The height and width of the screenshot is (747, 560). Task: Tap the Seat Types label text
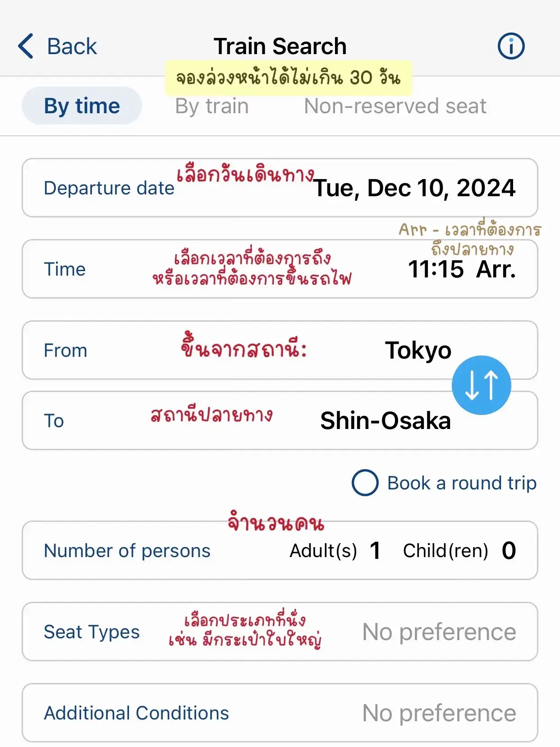pos(92,632)
